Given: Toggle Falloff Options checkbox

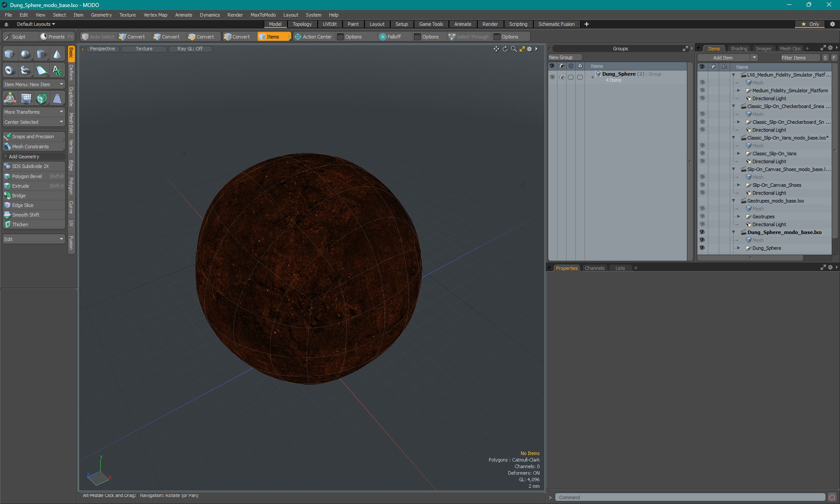Looking at the screenshot, I should tap(417, 37).
